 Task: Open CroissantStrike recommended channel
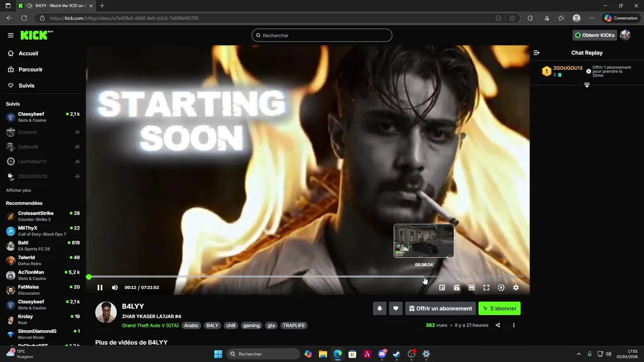(42, 216)
